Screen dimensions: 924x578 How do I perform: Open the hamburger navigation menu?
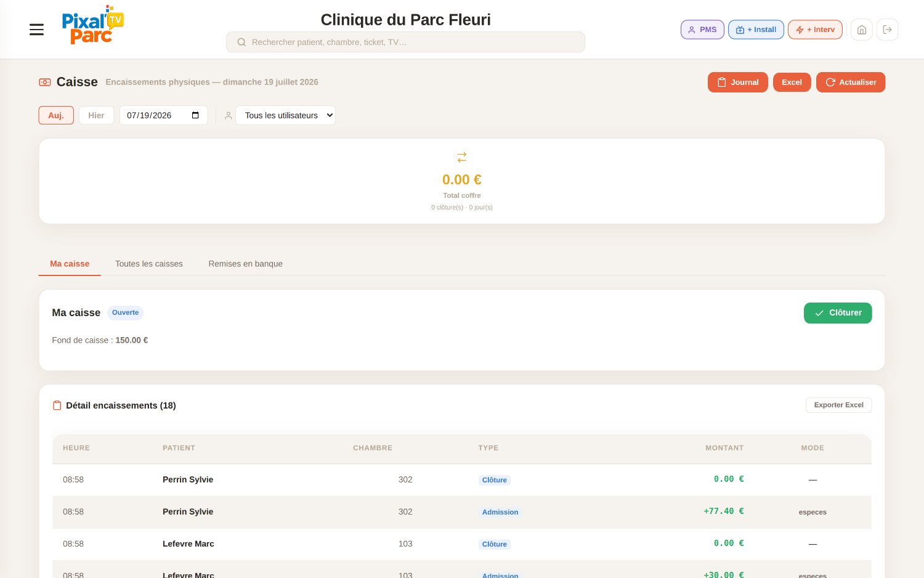(37, 30)
